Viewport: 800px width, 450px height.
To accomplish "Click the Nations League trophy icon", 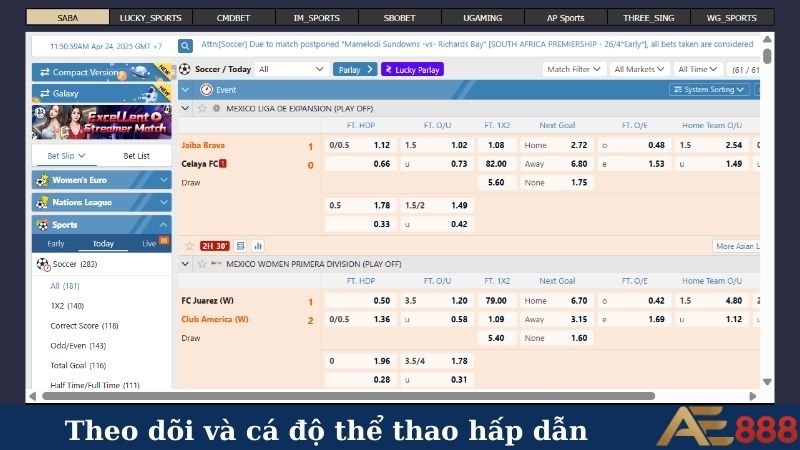I will click(42, 203).
